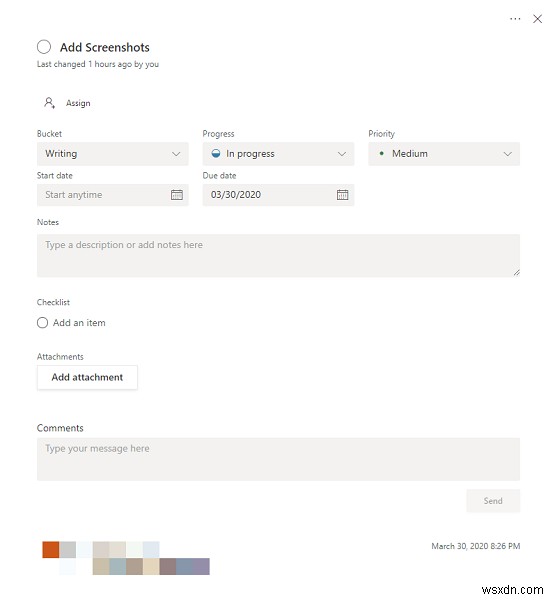Click the orange commenter avatar
The image size is (555, 600).
point(51,549)
